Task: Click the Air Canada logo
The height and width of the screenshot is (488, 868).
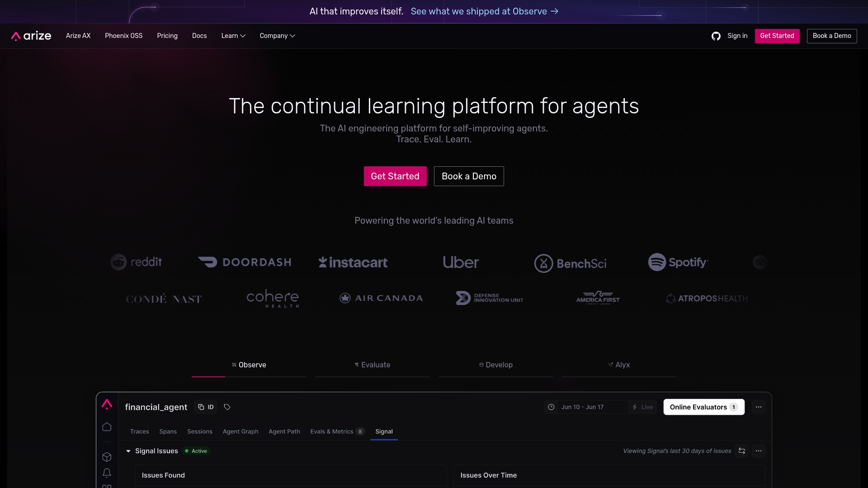Action: tap(381, 298)
